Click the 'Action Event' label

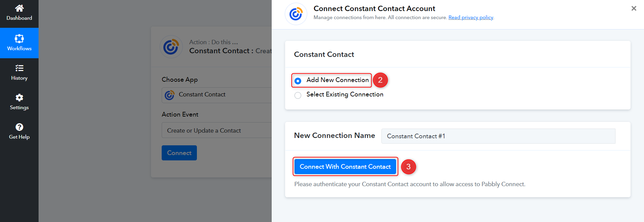[x=180, y=115]
